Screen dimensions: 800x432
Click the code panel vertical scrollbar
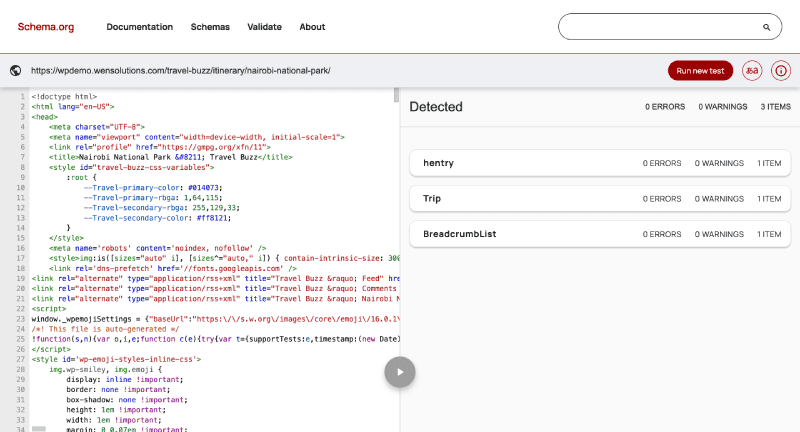pos(396,95)
